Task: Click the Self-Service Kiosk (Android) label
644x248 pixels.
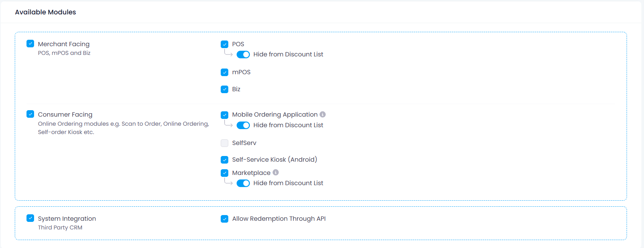Action: click(274, 159)
